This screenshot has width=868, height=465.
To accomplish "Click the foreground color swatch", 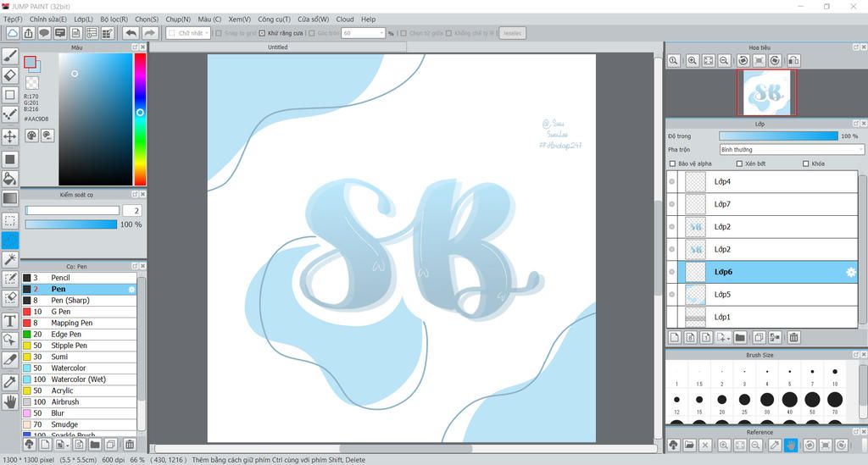I will pos(30,62).
